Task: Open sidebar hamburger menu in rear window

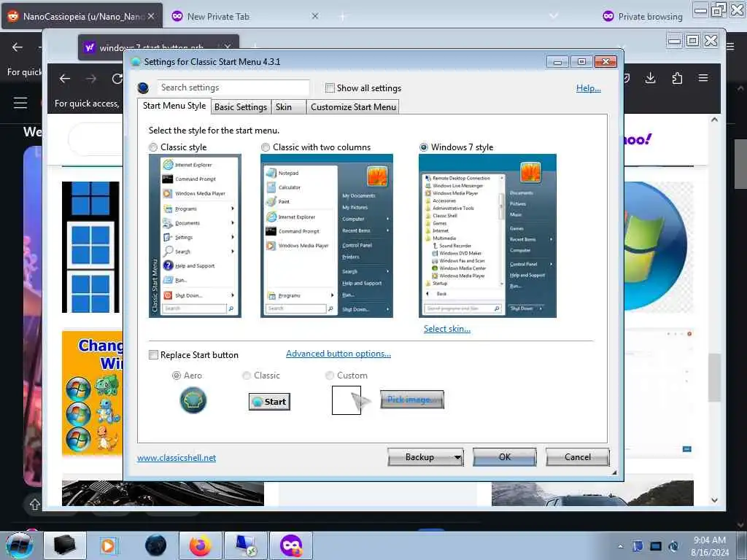Action: (x=20, y=103)
